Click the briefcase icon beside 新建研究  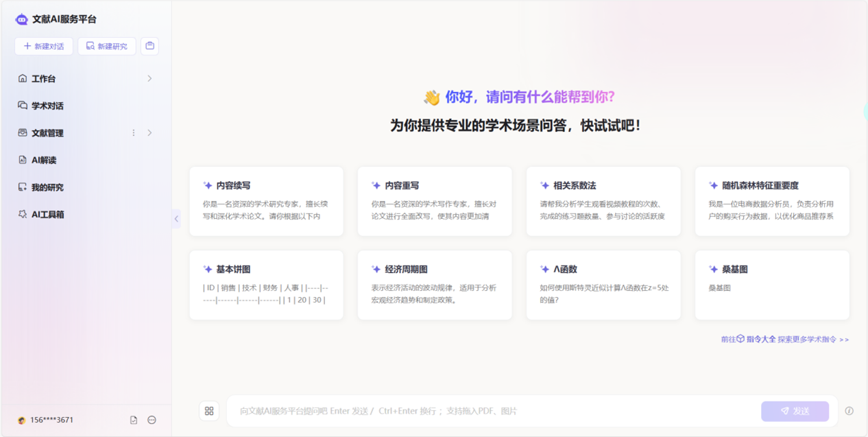tap(149, 46)
